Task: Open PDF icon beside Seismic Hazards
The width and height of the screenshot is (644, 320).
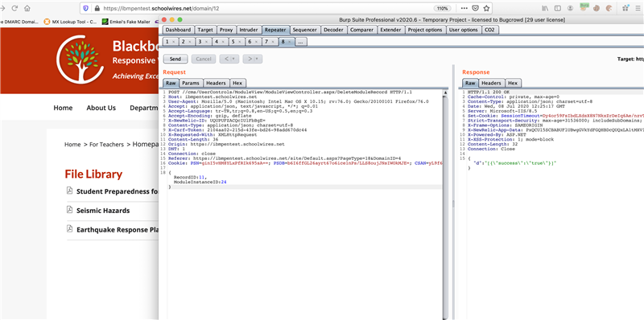Action: [x=69, y=210]
